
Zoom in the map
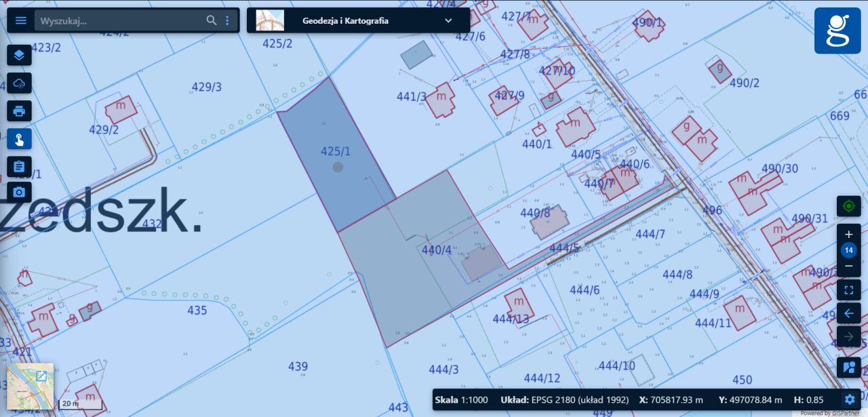click(848, 234)
